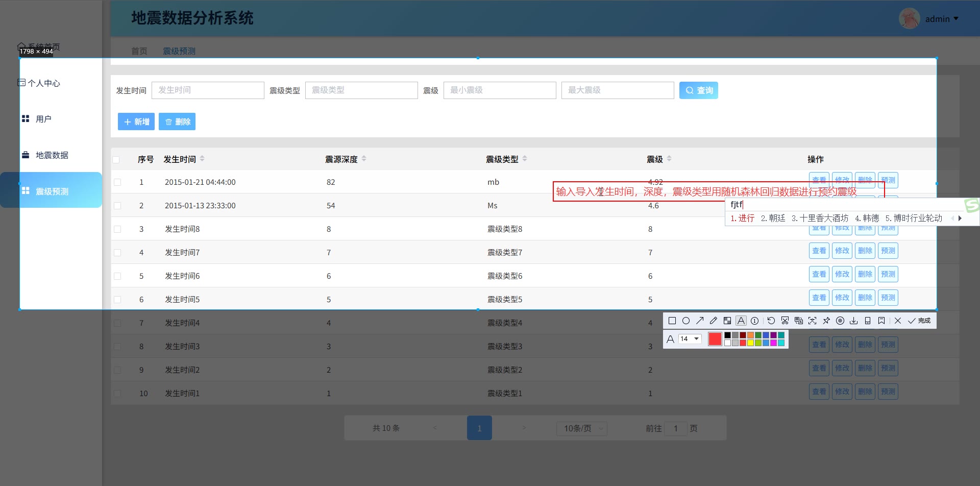
Task: Open 地震数据 in the sidebar
Action: [52, 155]
